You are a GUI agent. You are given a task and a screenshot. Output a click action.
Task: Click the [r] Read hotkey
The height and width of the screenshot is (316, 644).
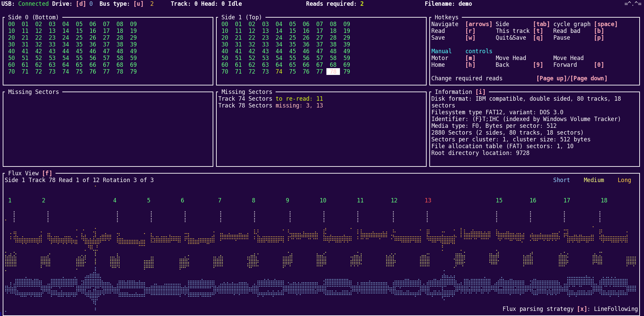(x=470, y=31)
